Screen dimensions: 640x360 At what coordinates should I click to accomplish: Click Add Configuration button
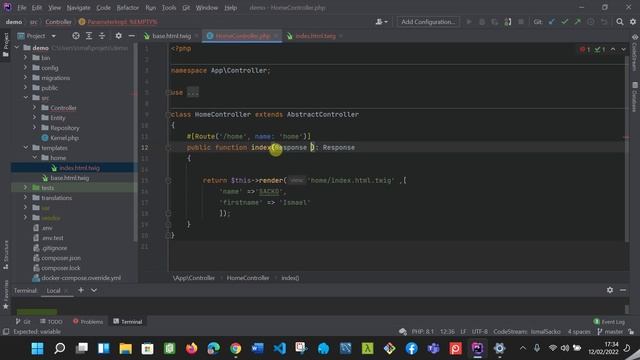point(428,22)
